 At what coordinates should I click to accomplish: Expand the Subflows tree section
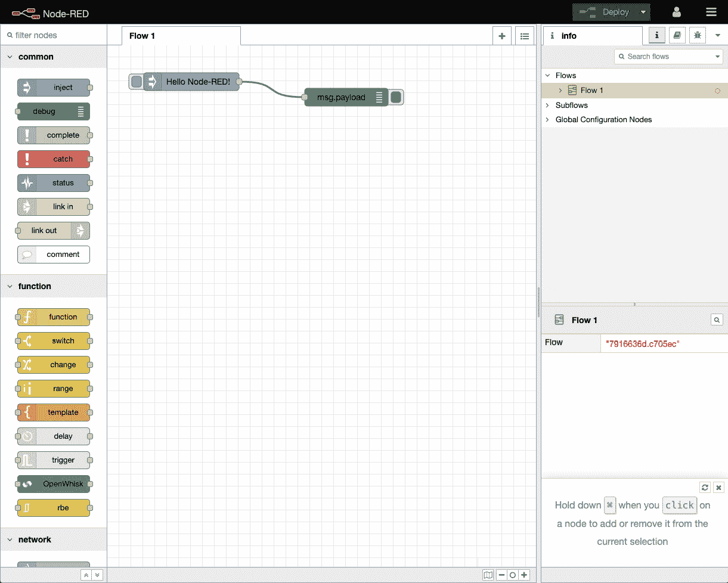coord(547,106)
